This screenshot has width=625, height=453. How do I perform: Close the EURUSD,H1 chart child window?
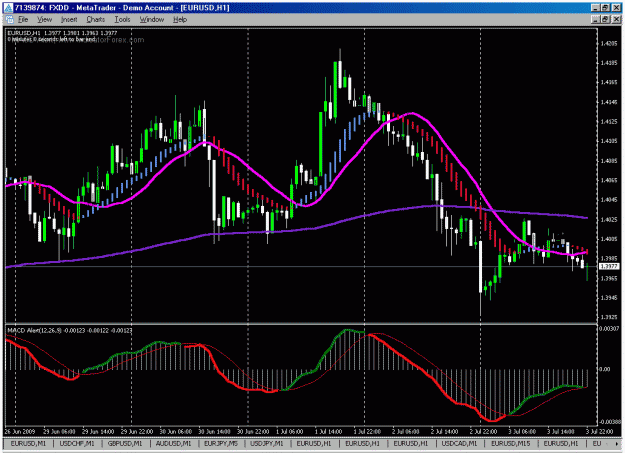(x=616, y=19)
